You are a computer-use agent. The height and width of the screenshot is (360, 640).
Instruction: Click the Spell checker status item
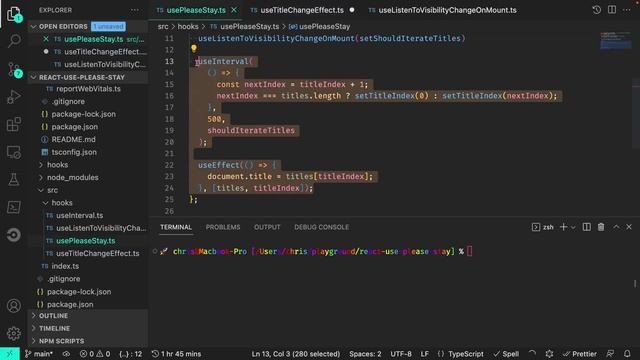[x=506, y=353]
